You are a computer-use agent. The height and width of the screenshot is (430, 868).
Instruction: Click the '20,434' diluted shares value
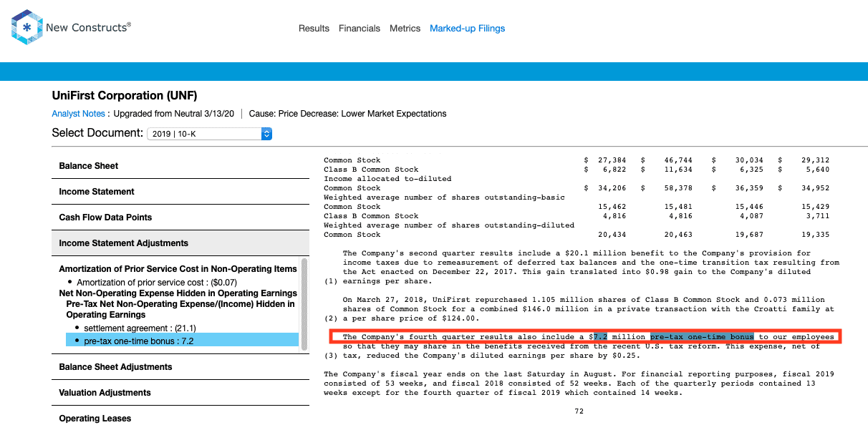613,235
